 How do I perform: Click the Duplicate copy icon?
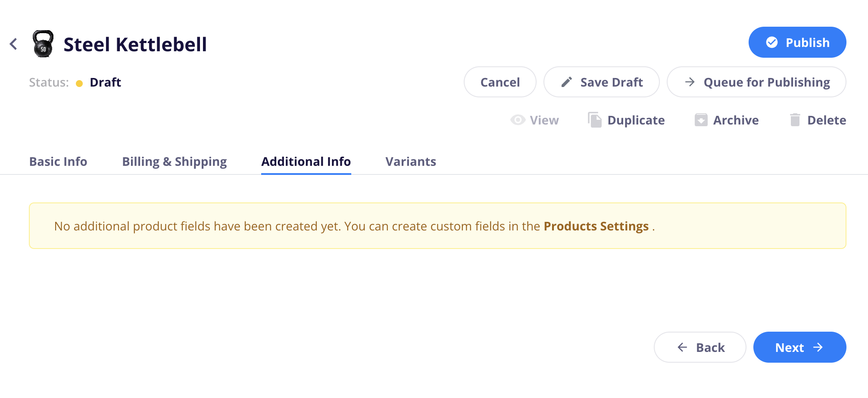tap(595, 120)
